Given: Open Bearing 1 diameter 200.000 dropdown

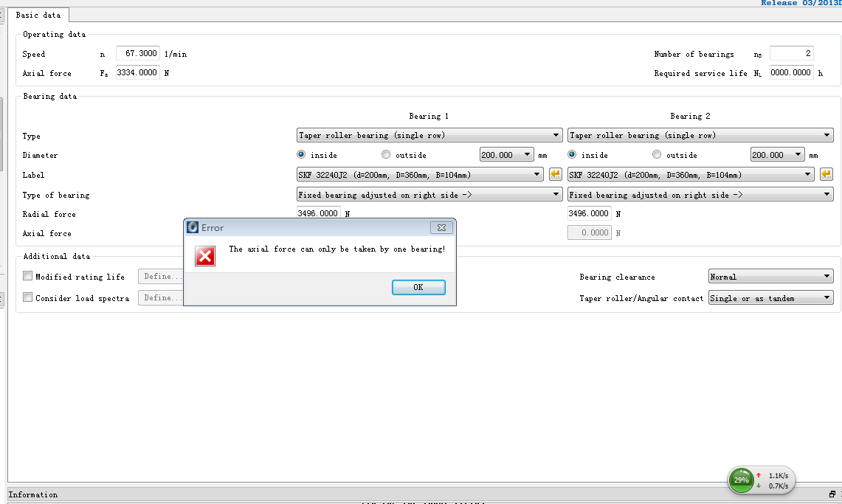Looking at the screenshot, I should [506, 154].
